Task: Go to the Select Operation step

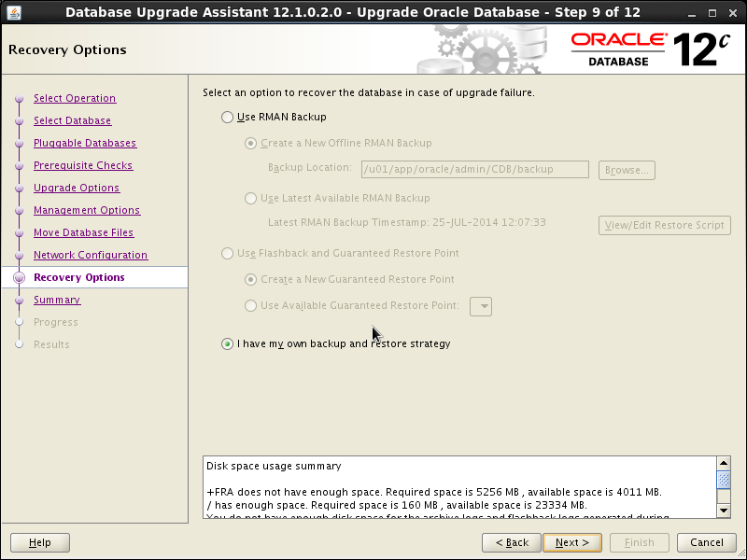Action: [x=75, y=98]
